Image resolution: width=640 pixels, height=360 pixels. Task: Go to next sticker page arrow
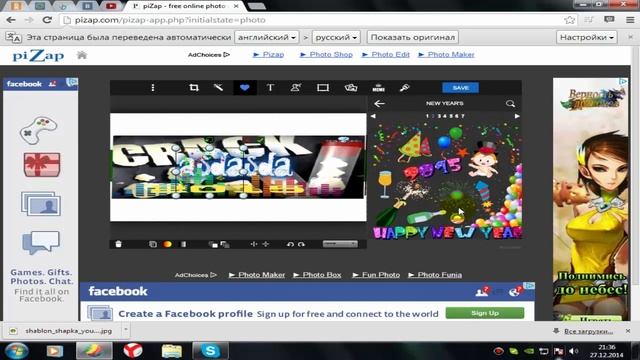click(x=517, y=116)
